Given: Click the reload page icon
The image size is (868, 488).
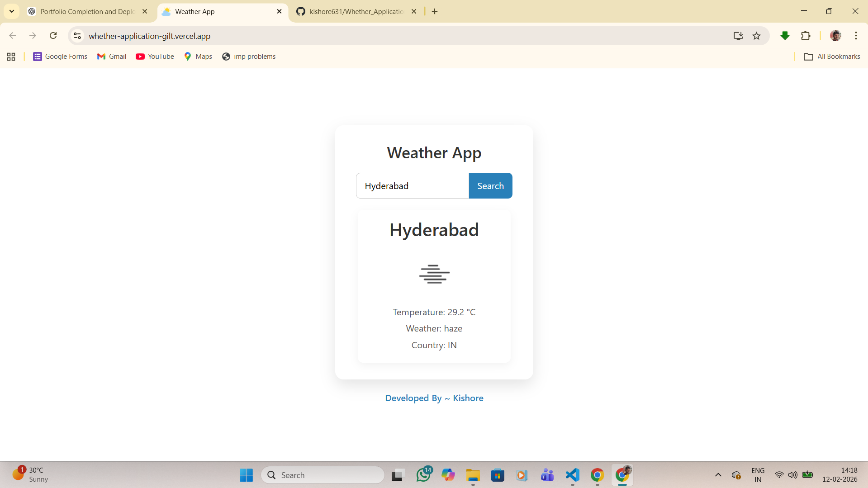Looking at the screenshot, I should pos(53,36).
